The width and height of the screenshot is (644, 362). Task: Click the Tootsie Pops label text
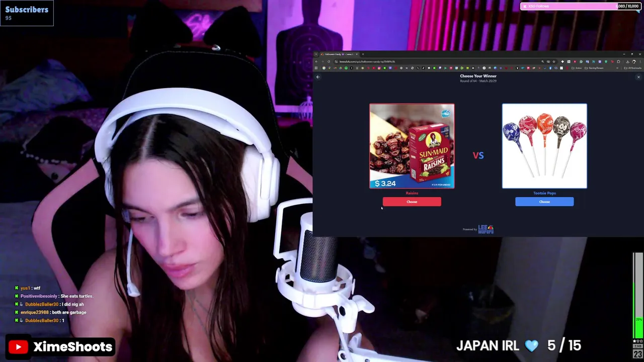(x=544, y=193)
